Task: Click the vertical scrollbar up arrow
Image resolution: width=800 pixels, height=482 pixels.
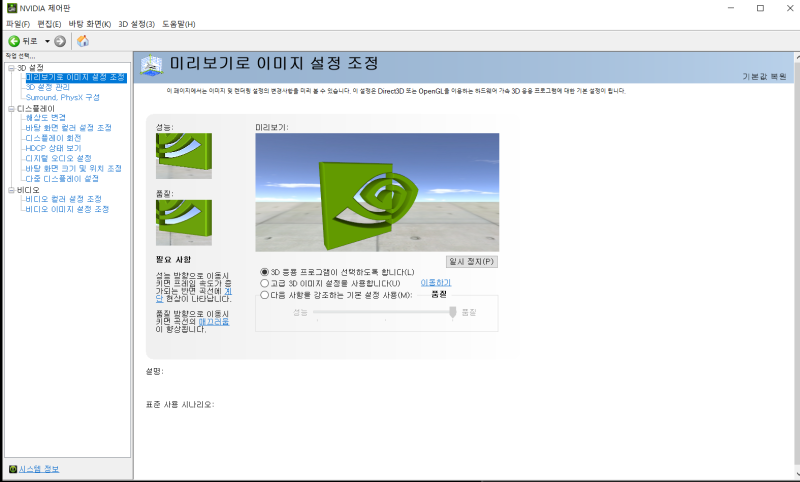Action: click(x=797, y=58)
